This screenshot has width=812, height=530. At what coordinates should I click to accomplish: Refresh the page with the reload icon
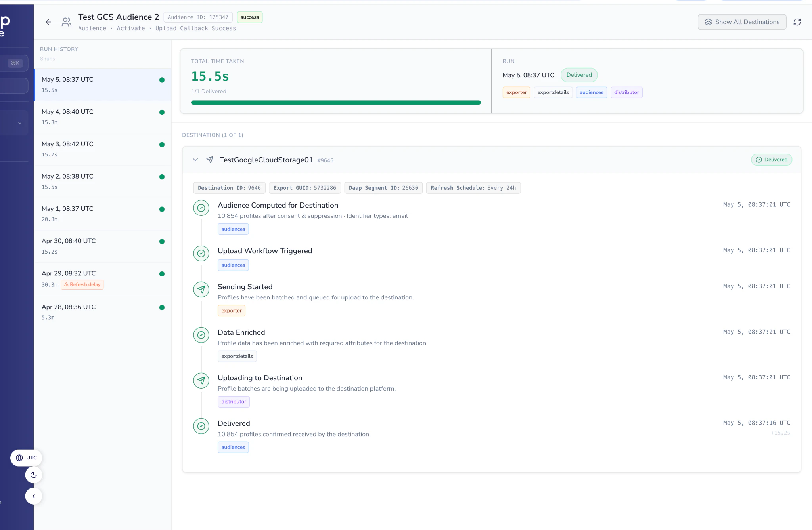tap(797, 22)
